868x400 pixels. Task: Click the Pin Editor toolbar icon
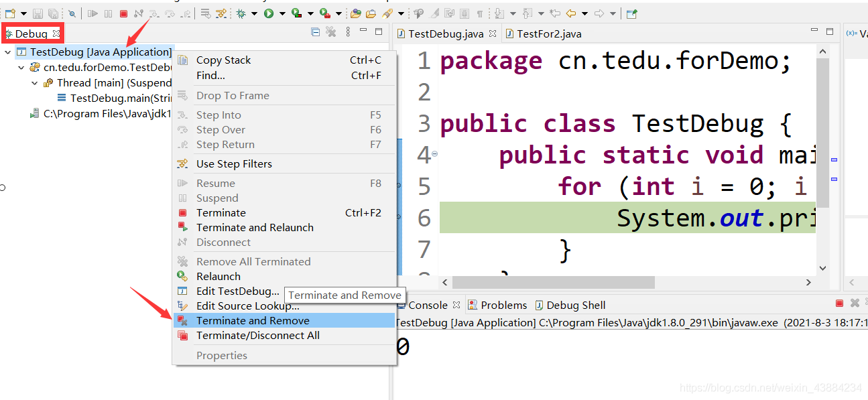tap(631, 13)
